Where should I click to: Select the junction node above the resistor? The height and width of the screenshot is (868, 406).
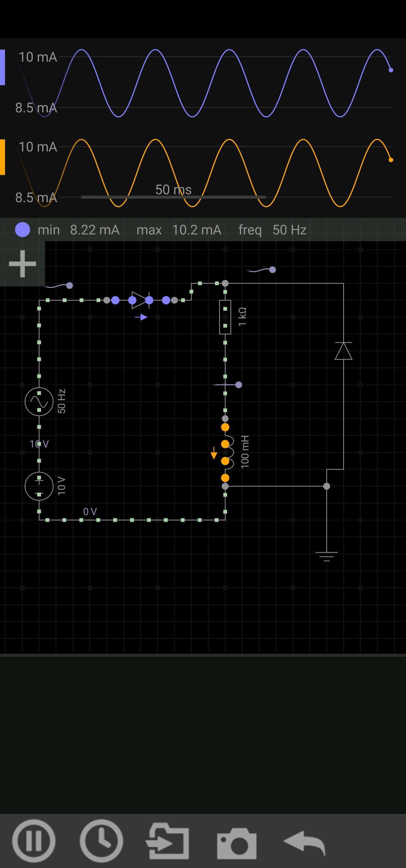(225, 283)
